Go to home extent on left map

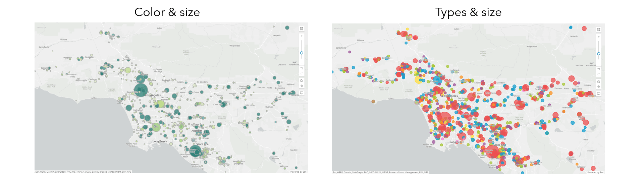(302, 81)
